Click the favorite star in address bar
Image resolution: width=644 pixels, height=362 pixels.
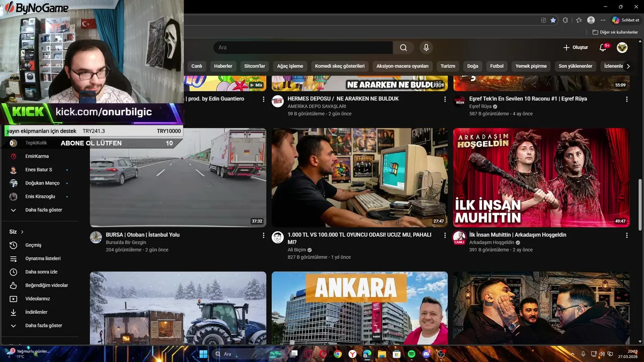tap(553, 20)
